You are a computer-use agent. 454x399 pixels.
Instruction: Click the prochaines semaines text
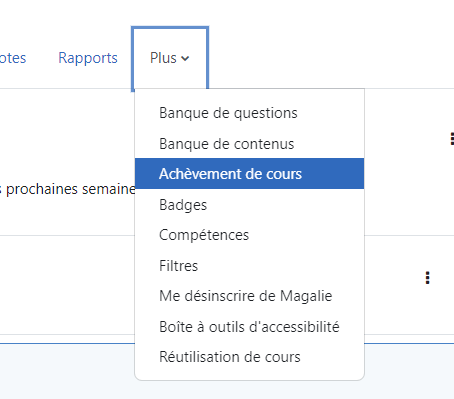coord(71,189)
